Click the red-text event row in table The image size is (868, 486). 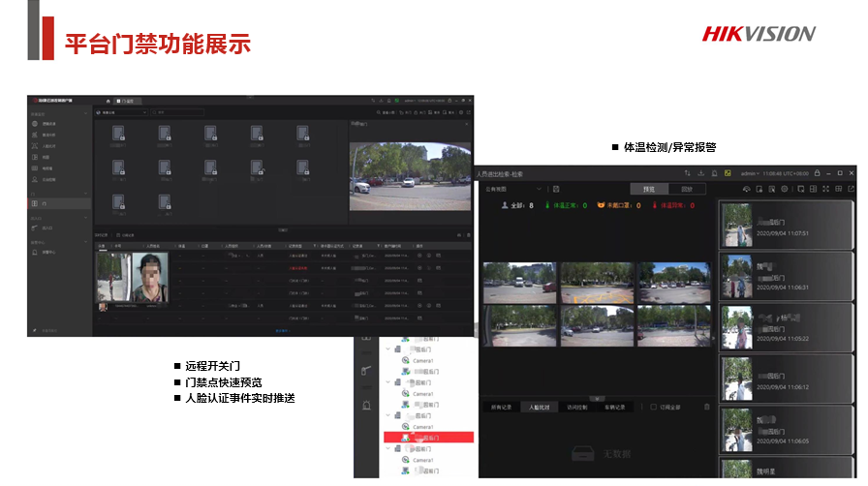[282, 268]
